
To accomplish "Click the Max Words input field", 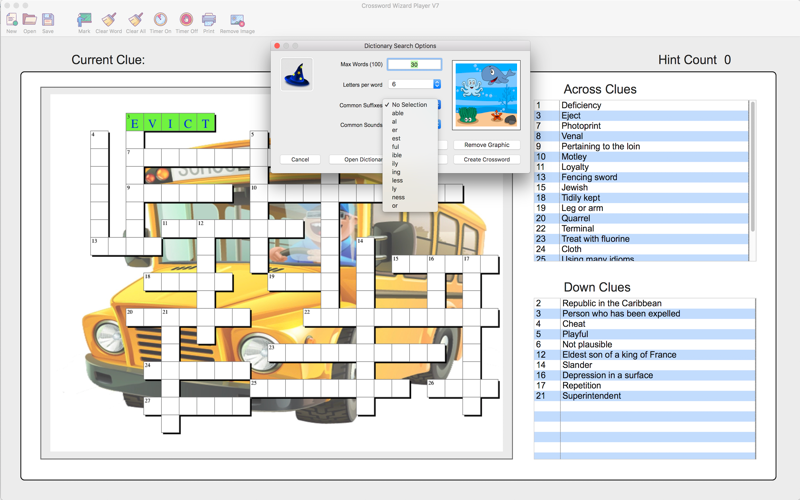I will (x=414, y=64).
